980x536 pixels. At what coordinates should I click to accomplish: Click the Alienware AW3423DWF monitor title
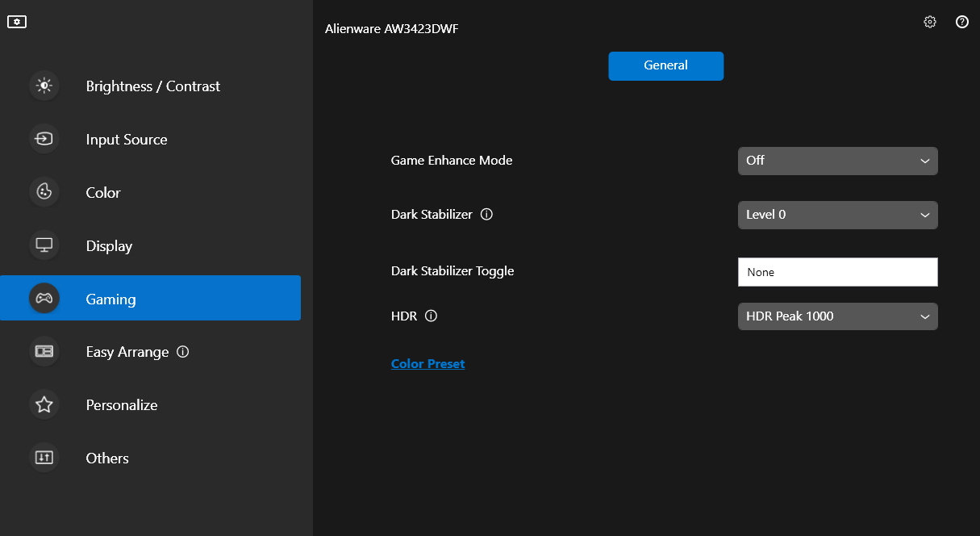tap(392, 28)
